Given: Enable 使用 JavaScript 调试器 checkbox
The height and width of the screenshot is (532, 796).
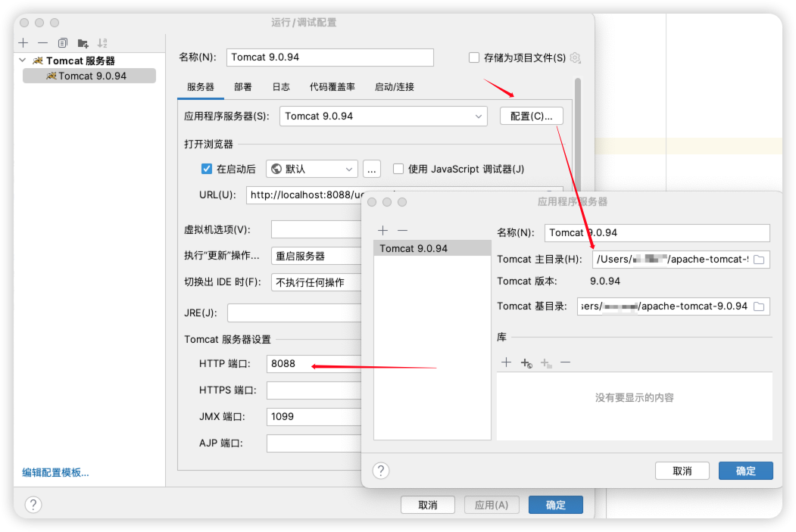Looking at the screenshot, I should [398, 169].
